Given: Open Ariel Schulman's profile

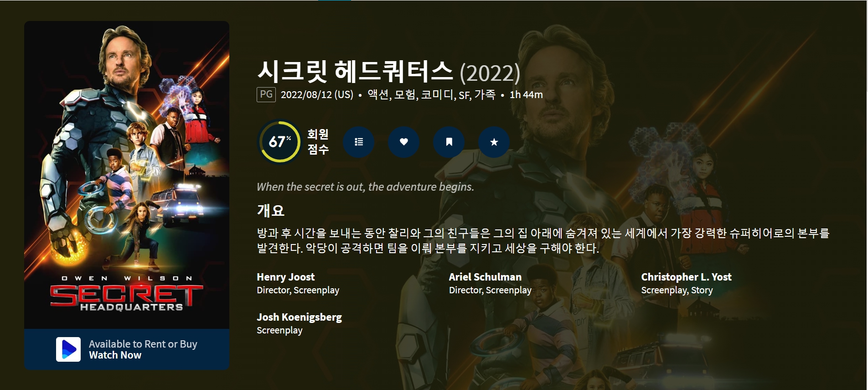Looking at the screenshot, I should pos(485,277).
